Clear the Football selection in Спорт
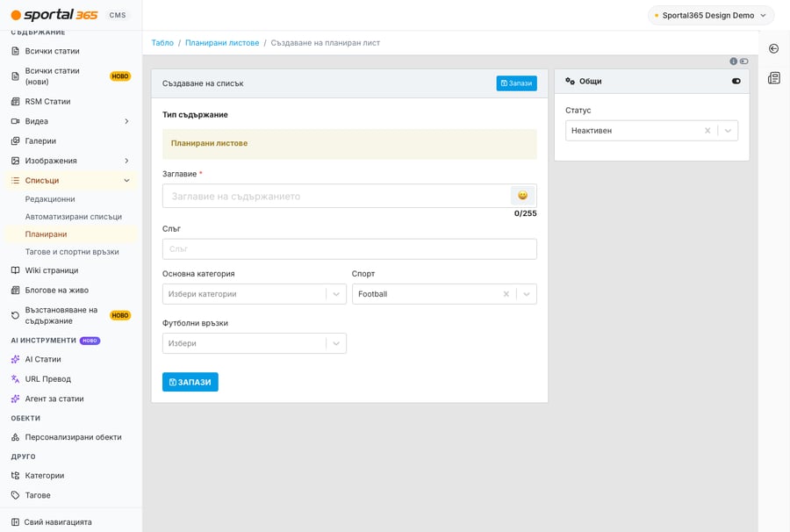The height and width of the screenshot is (532, 790). [506, 294]
